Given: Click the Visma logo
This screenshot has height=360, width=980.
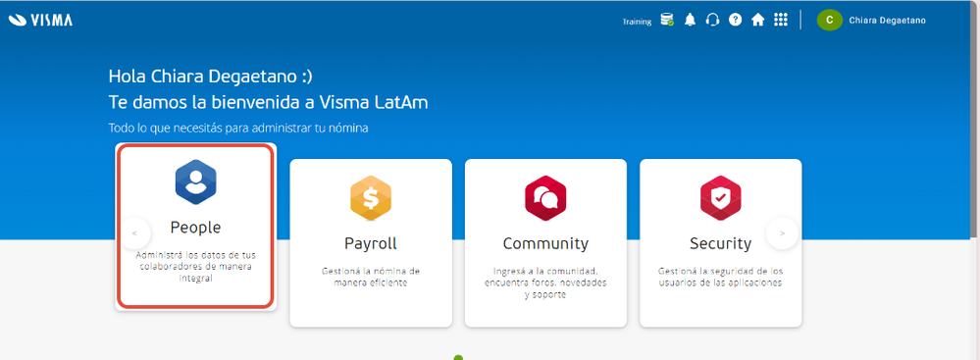Looking at the screenshot, I should pyautogui.click(x=41, y=20).
